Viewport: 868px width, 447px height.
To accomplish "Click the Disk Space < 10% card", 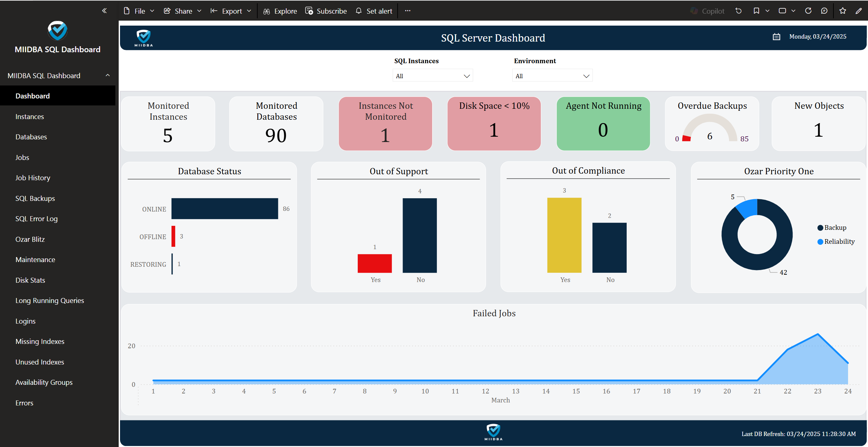I will [494, 123].
